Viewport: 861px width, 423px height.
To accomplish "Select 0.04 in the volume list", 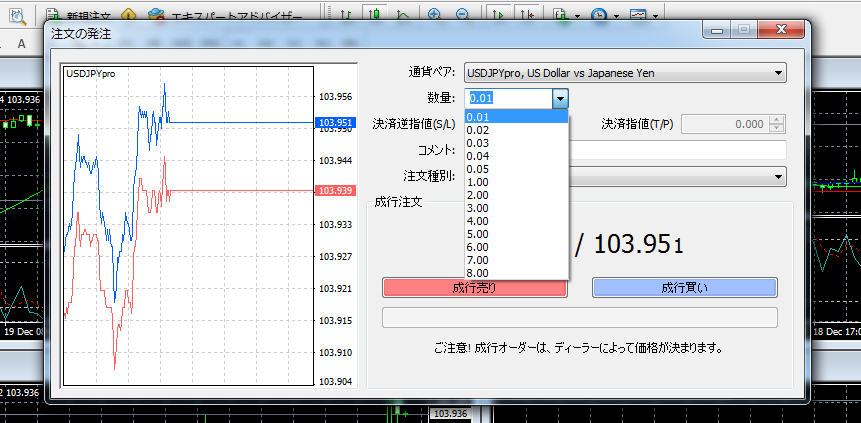I will 516,156.
